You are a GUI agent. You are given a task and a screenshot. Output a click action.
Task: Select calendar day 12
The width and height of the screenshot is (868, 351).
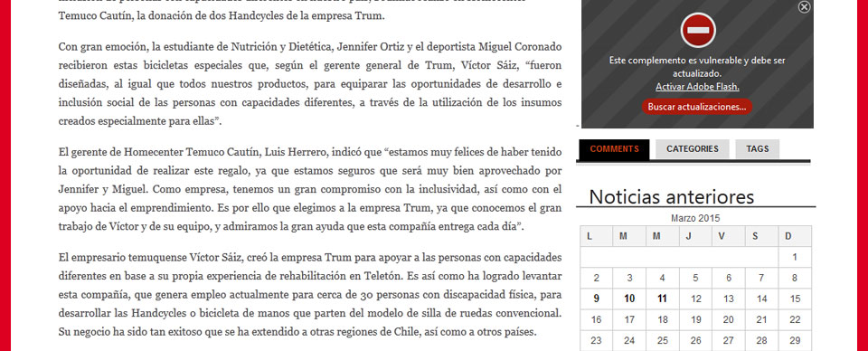click(696, 299)
